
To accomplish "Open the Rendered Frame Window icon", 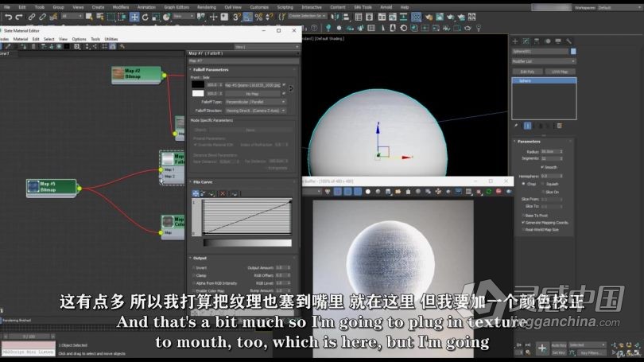I will [440, 17].
